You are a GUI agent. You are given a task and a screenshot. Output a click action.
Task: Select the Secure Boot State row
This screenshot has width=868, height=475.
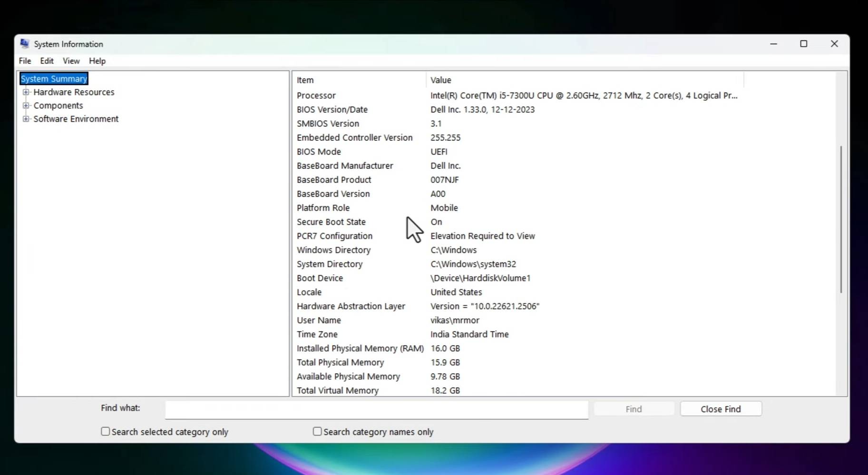pyautogui.click(x=517, y=222)
